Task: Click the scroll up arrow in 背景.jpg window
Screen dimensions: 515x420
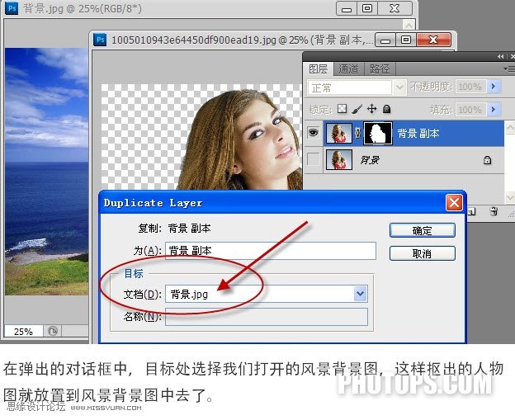Action: (409, 25)
